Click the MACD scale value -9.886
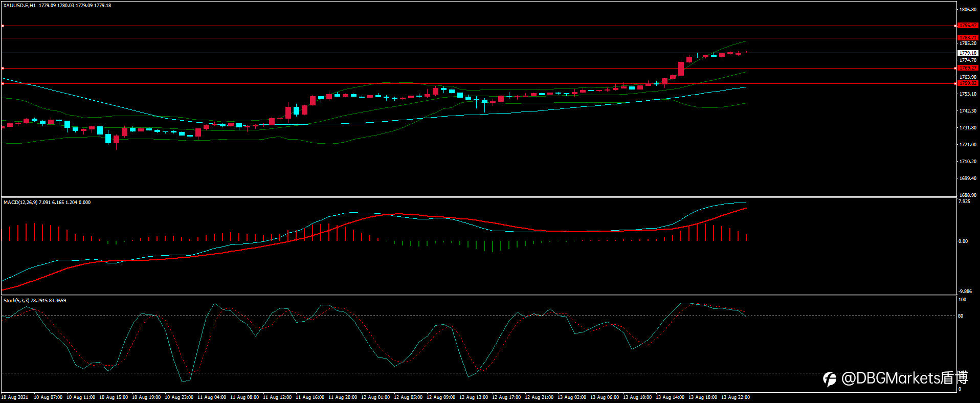Image resolution: width=980 pixels, height=403 pixels. pos(965,292)
